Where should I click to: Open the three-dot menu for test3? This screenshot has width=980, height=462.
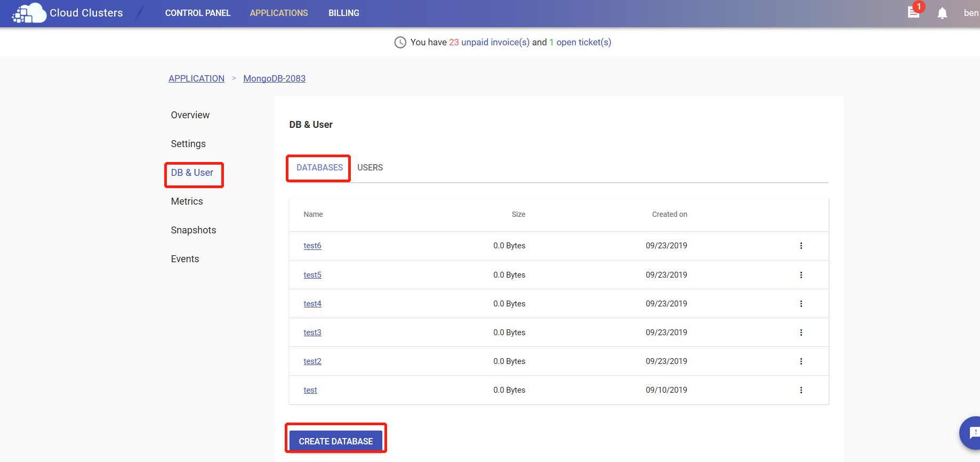pos(801,333)
